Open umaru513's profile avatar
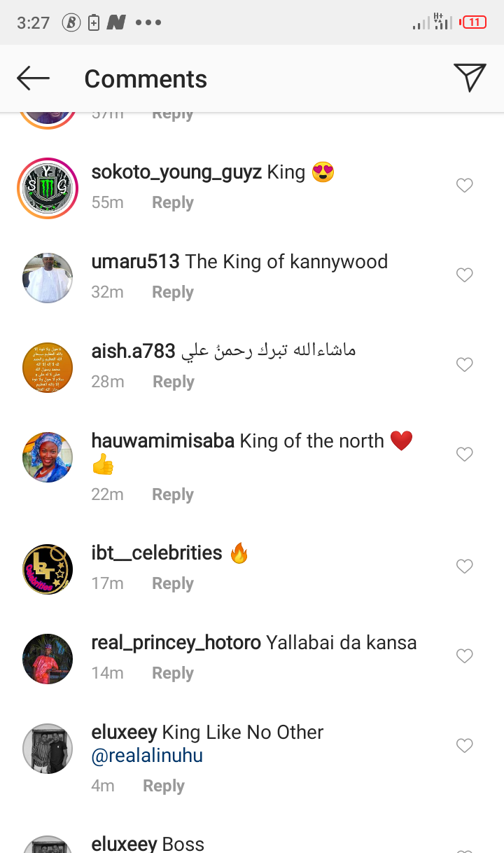The width and height of the screenshot is (504, 853). [x=48, y=278]
